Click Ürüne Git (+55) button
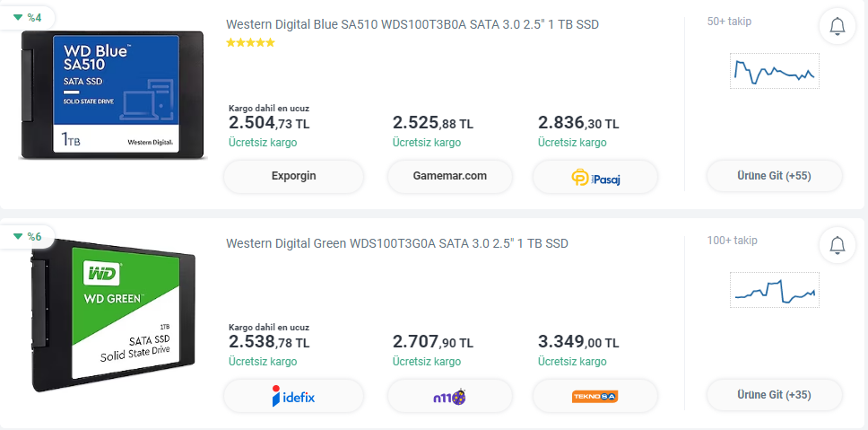 775,176
